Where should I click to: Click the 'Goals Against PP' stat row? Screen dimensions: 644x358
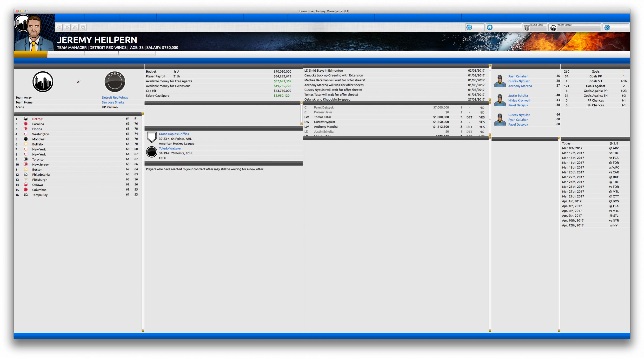coord(595,91)
